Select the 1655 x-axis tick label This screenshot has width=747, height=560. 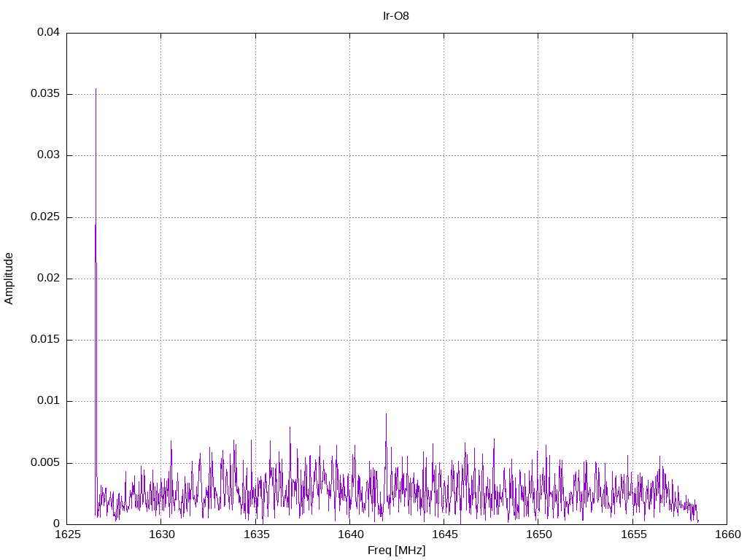632,534
